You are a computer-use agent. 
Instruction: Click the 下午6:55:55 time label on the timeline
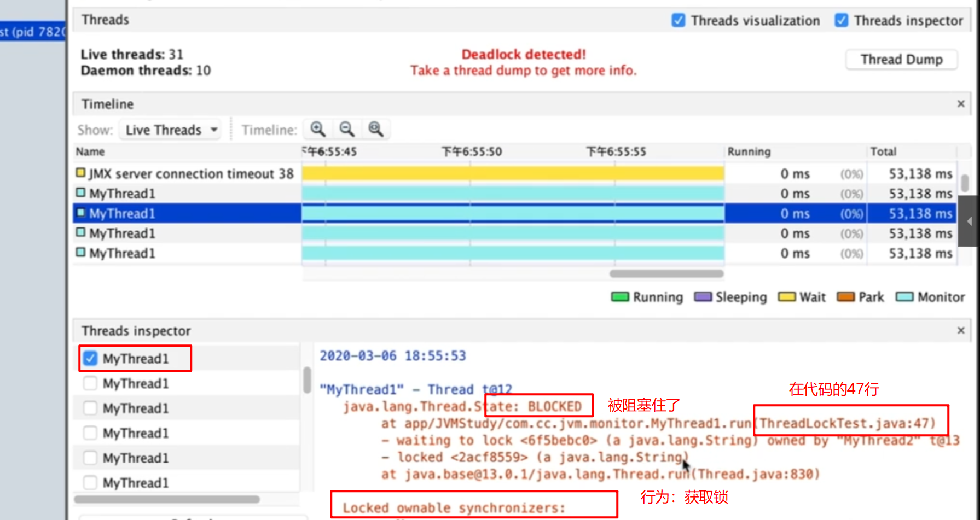616,151
